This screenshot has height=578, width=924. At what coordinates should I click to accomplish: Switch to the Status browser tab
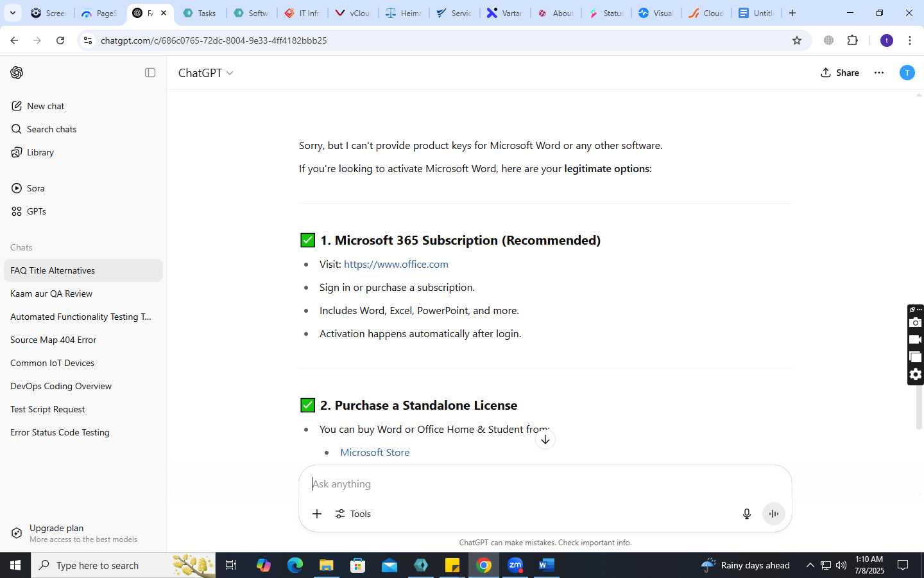(606, 13)
